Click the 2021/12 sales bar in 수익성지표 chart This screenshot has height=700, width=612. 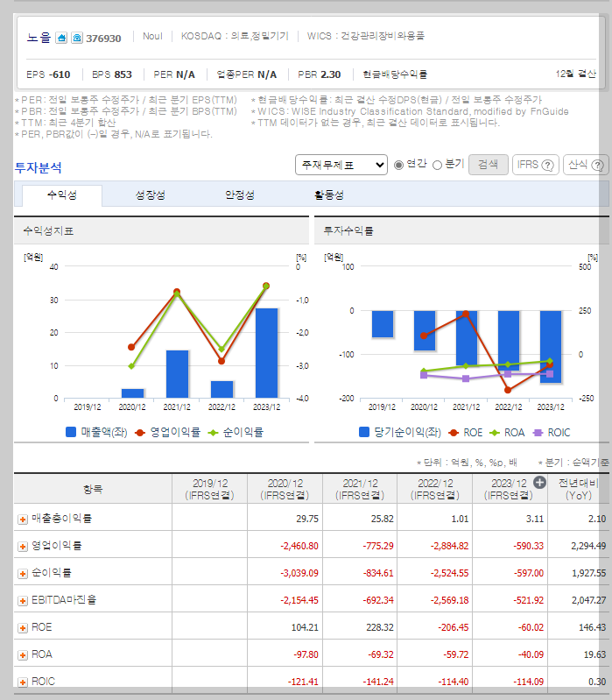click(x=177, y=374)
